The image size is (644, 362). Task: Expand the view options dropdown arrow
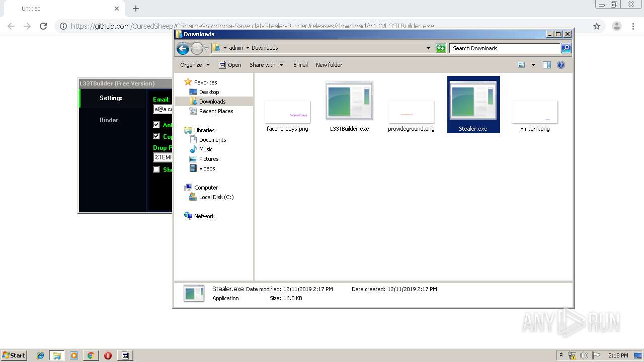point(533,65)
